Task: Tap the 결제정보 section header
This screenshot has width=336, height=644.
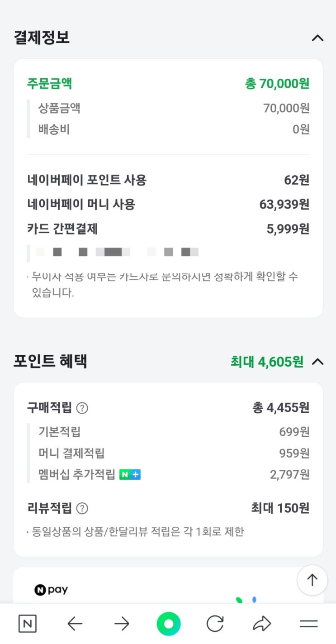Action: pos(42,38)
